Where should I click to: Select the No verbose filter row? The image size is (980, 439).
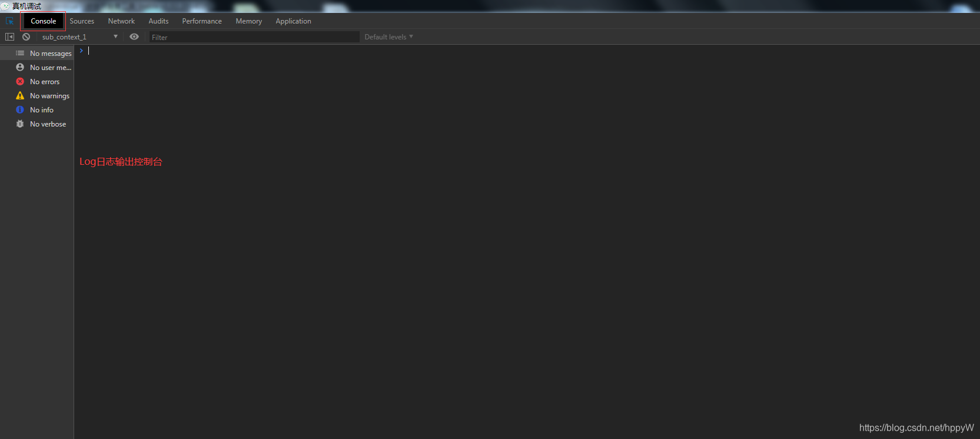point(37,124)
